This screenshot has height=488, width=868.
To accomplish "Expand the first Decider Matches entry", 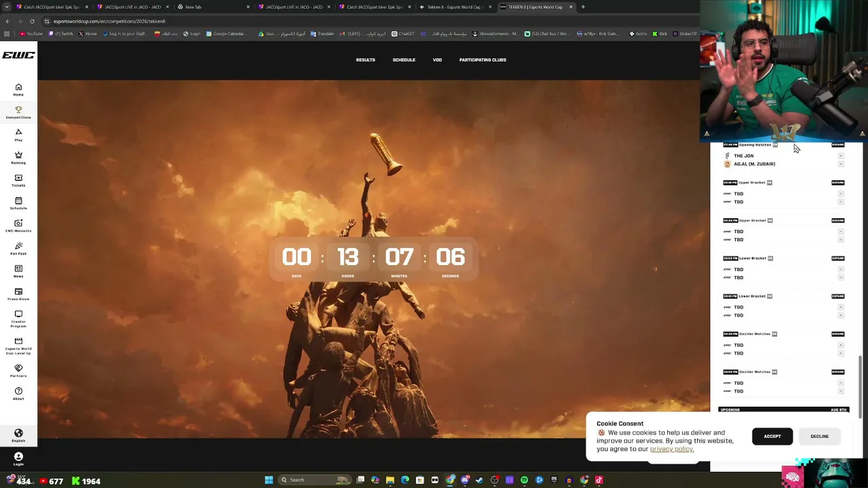I will tap(838, 334).
